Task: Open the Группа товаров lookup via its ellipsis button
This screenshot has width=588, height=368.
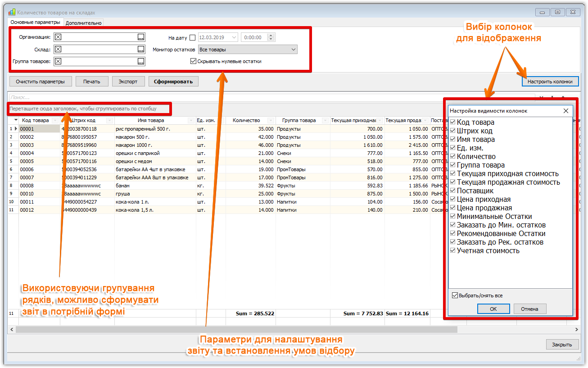Action: (x=141, y=62)
